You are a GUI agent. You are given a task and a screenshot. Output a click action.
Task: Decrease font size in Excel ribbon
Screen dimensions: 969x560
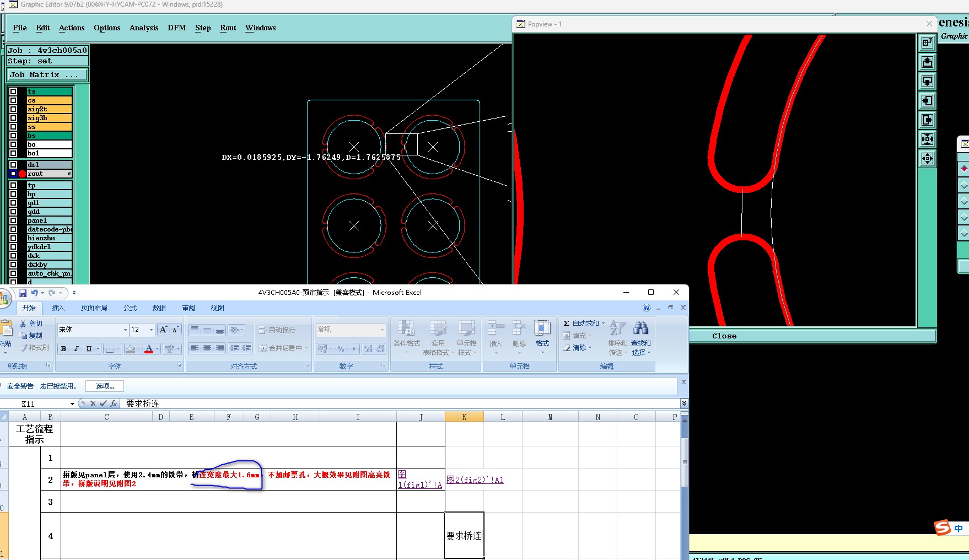point(175,330)
